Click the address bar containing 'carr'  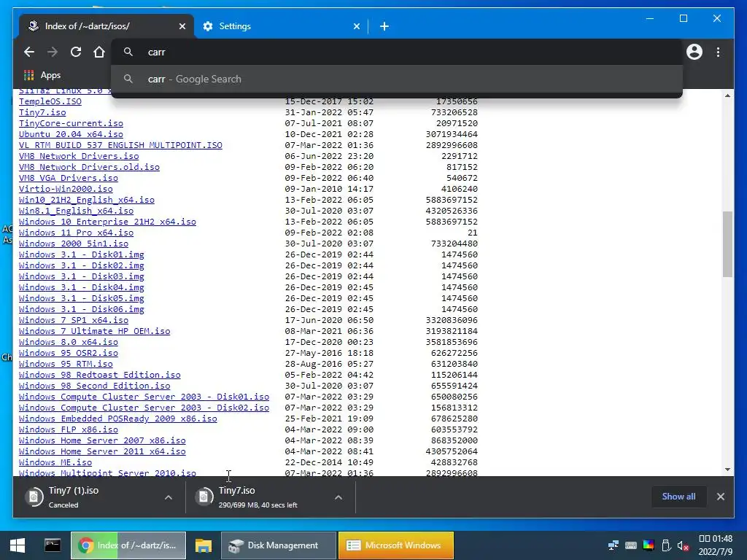[396, 52]
